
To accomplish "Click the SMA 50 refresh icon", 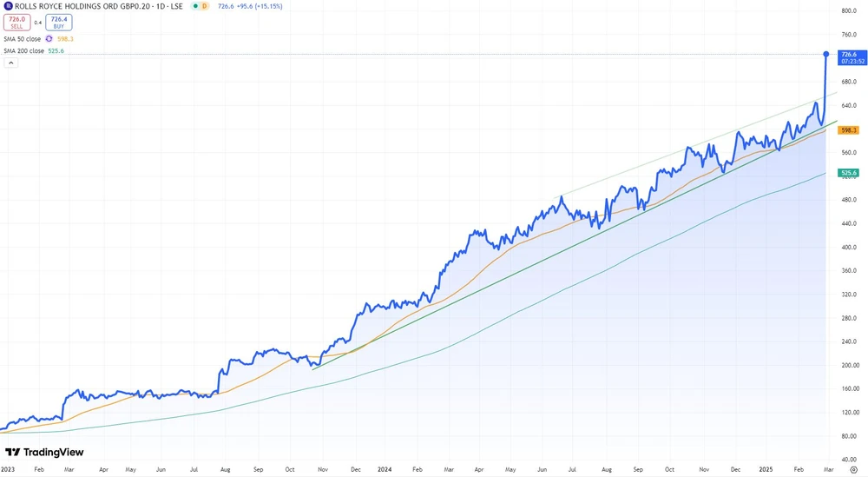I will [49, 38].
